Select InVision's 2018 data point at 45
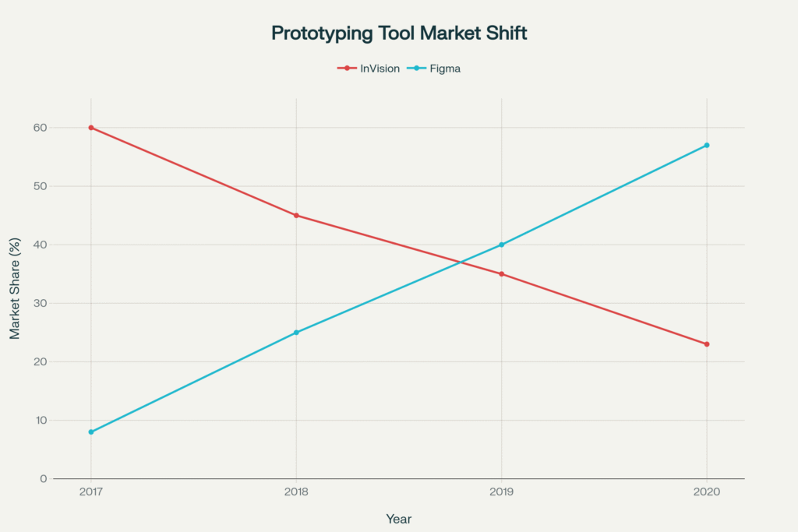 pyautogui.click(x=296, y=216)
